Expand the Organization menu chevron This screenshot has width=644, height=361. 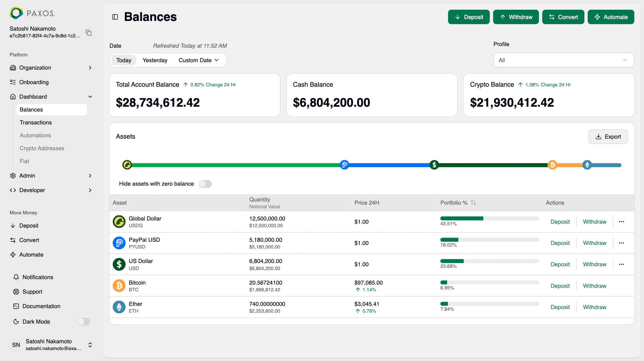[90, 68]
